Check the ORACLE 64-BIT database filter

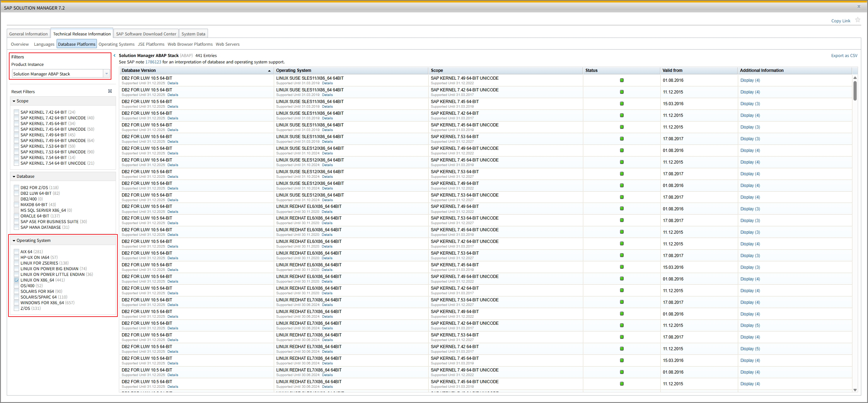[16, 216]
